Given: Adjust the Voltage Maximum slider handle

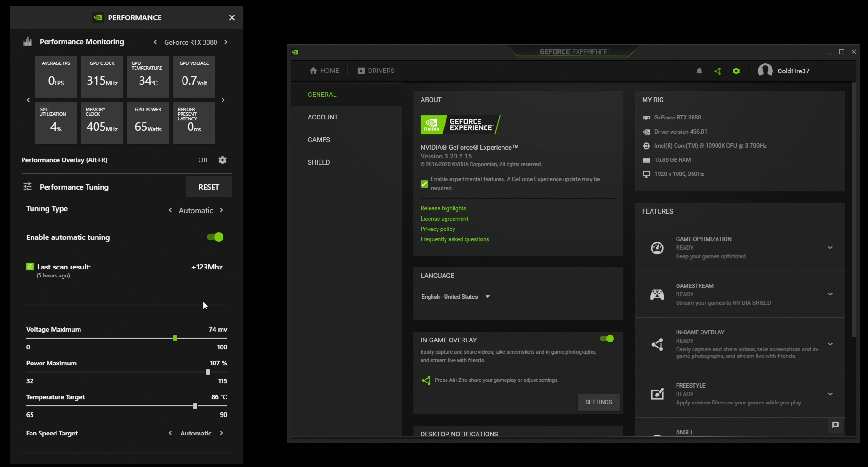Looking at the screenshot, I should 175,338.
